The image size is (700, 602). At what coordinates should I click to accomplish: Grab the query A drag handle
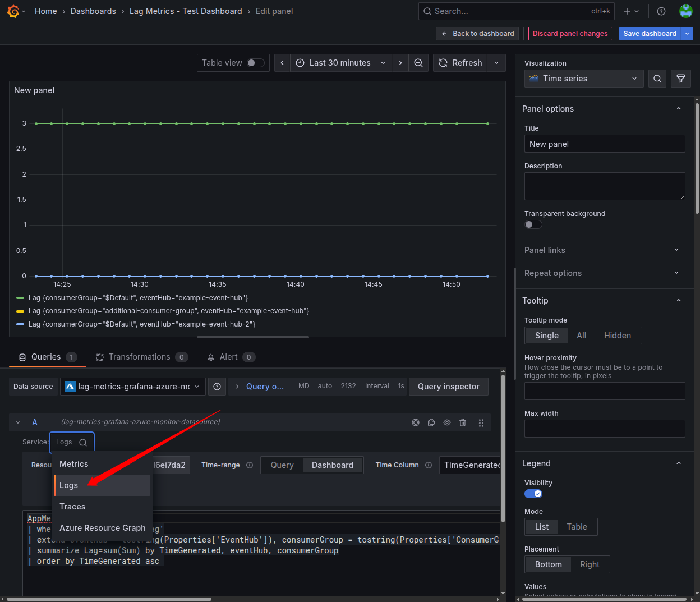(481, 422)
